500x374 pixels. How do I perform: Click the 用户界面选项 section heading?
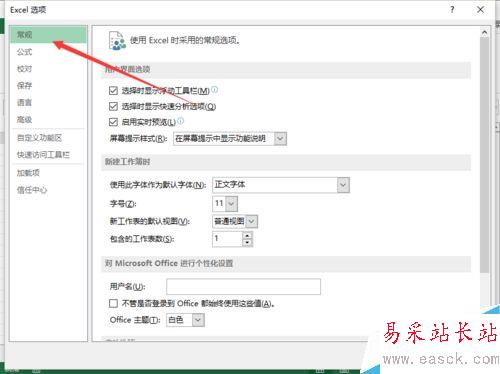pos(127,70)
